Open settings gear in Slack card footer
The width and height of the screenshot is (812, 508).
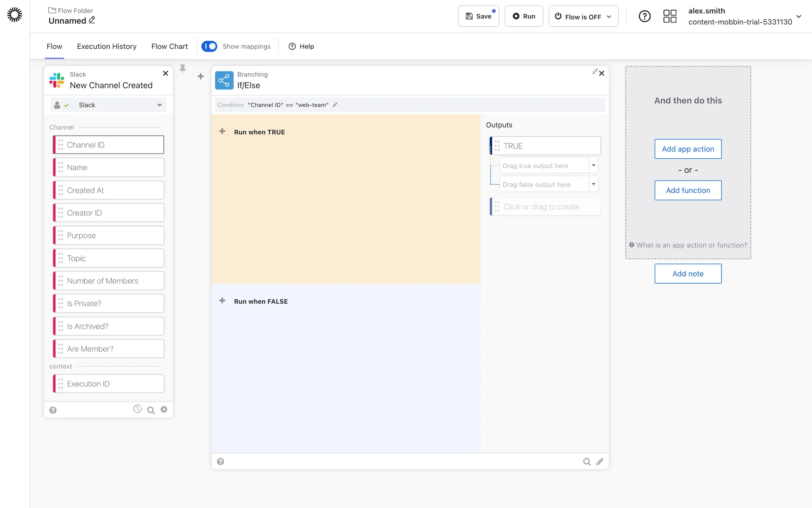[x=164, y=409]
